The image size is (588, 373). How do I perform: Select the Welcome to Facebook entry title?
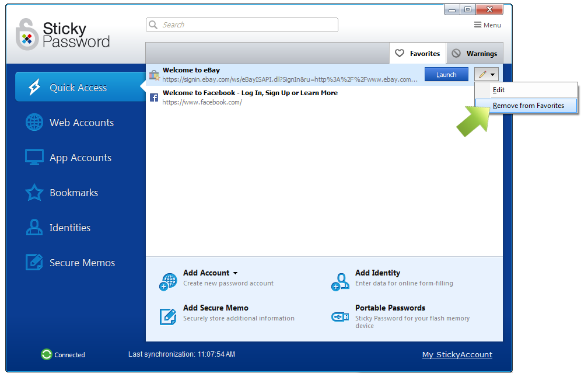pos(250,93)
